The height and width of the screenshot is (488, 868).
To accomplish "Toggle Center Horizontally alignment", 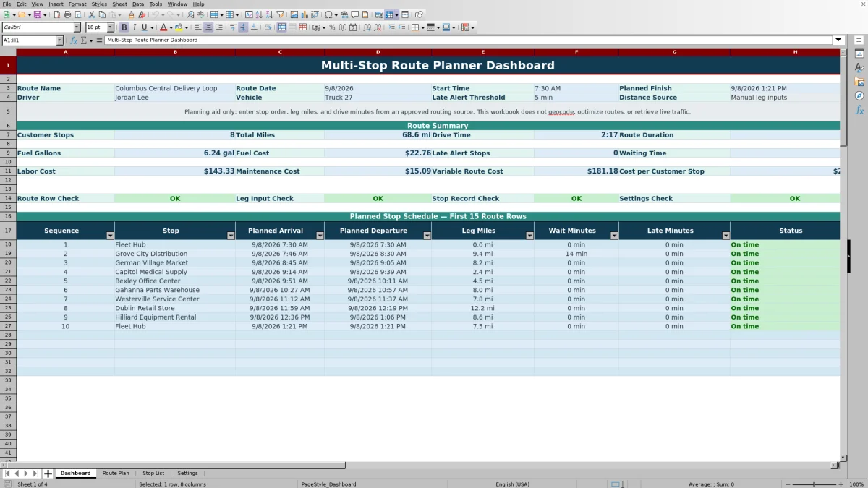I will 208,27.
